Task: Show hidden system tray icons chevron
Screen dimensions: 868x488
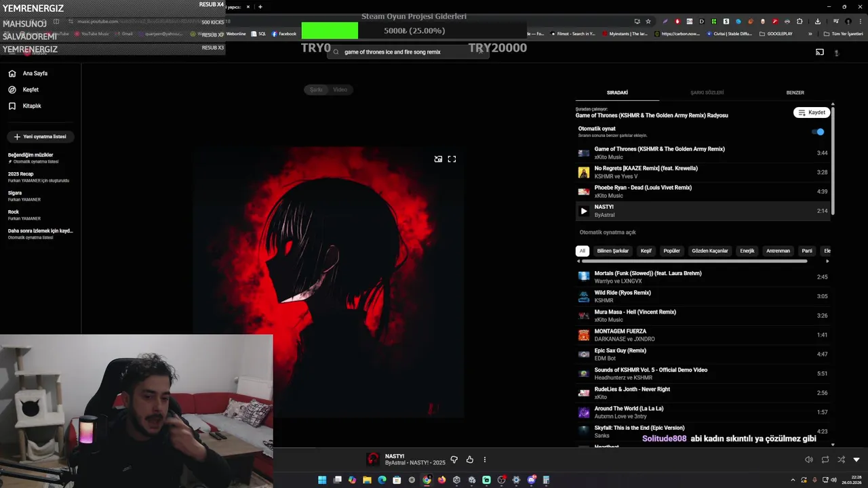Action: pos(793,480)
